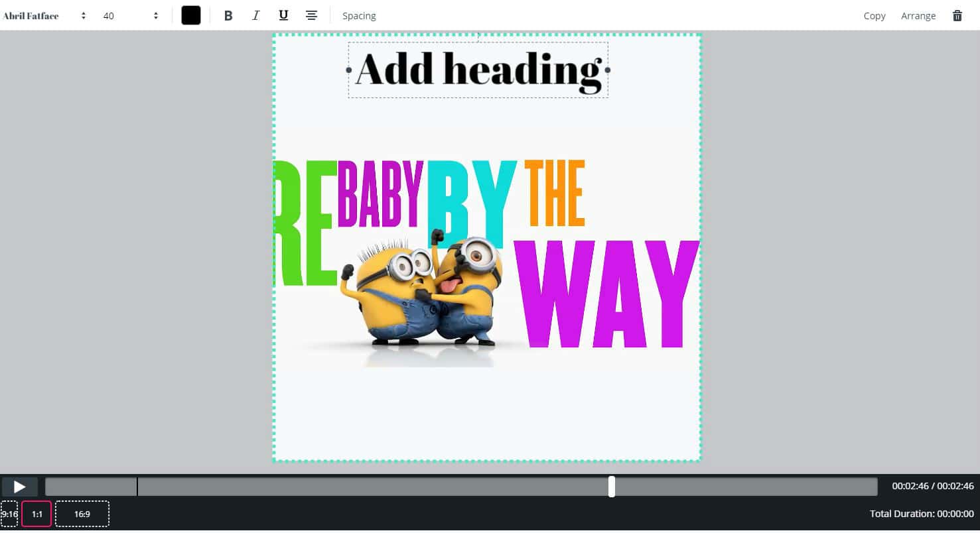
Task: Click the left resize handle of the heading
Action: [x=349, y=70]
